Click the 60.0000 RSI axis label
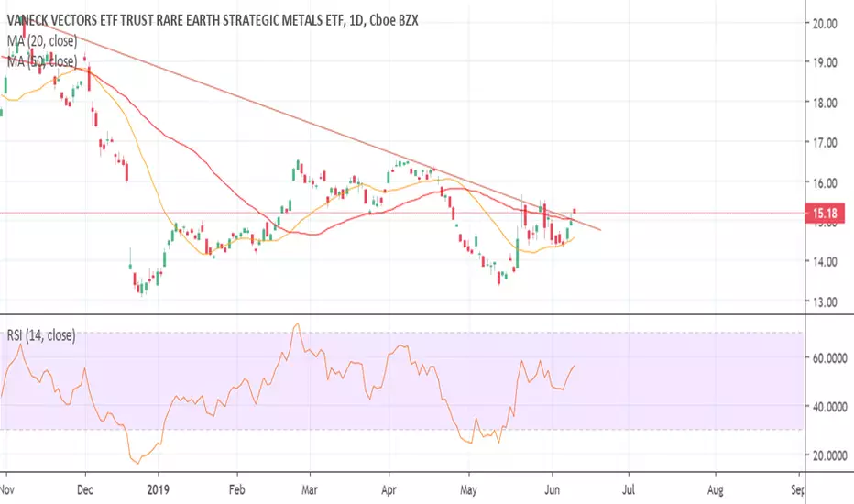This screenshot has width=854, height=504. click(x=830, y=358)
